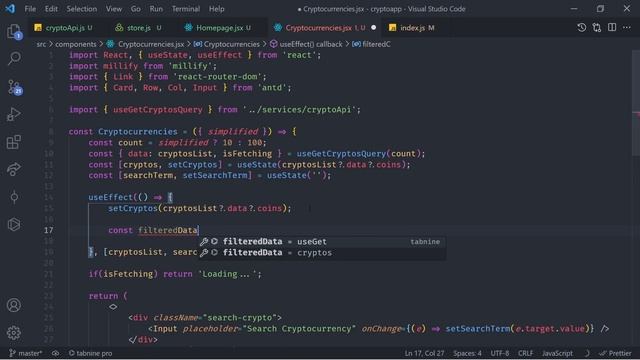Click the unsaved dot on the Cryptocurrencies.jsx tab
This screenshot has width=640, height=360.
point(373,28)
